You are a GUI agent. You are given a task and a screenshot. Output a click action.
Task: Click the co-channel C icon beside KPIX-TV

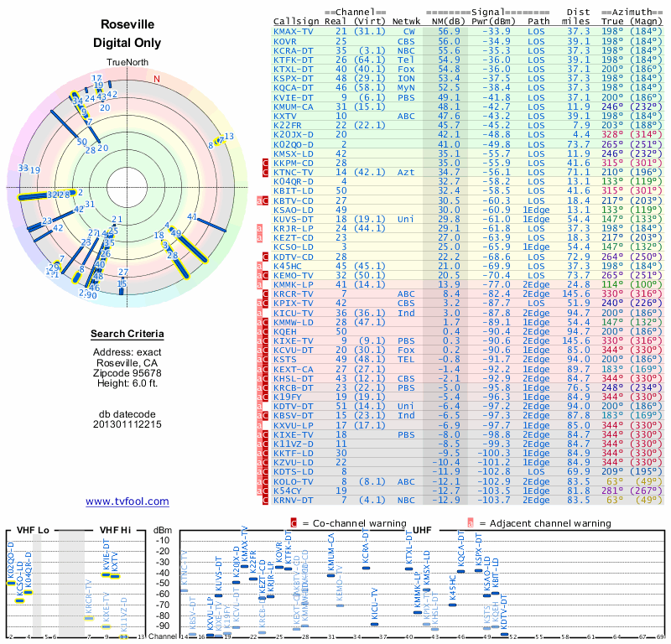click(x=265, y=304)
